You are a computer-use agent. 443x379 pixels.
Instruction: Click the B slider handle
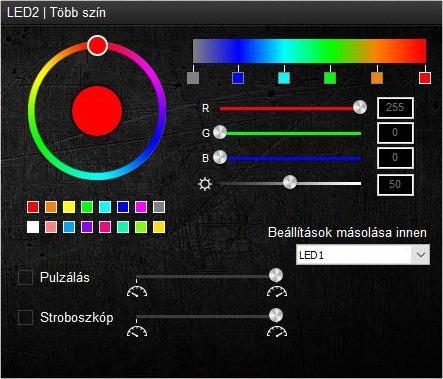pyautogui.click(x=220, y=157)
